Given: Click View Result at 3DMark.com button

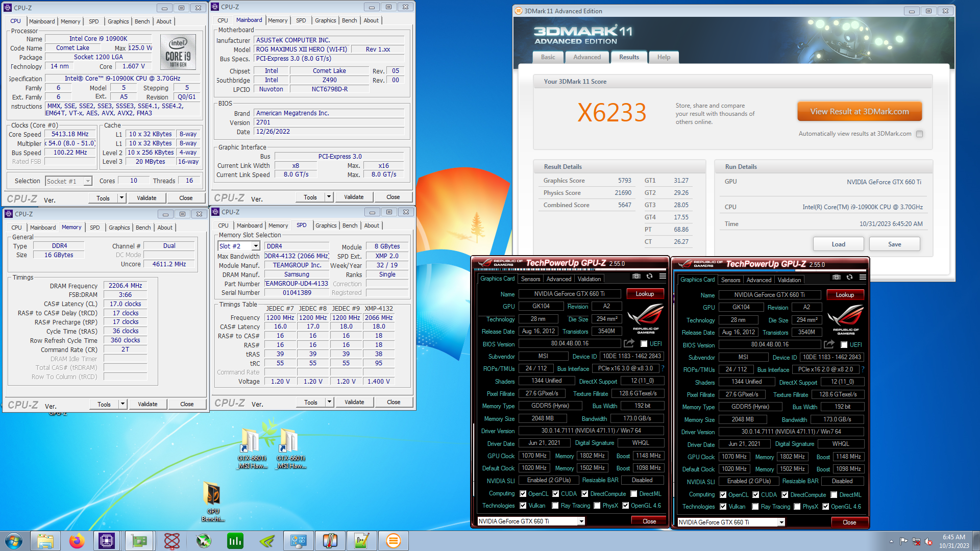Looking at the screenshot, I should (860, 112).
